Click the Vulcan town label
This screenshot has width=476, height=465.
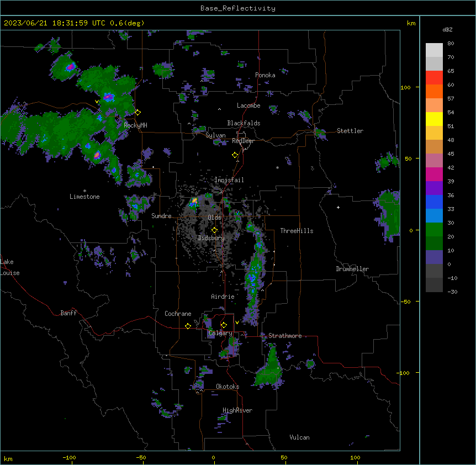click(300, 437)
